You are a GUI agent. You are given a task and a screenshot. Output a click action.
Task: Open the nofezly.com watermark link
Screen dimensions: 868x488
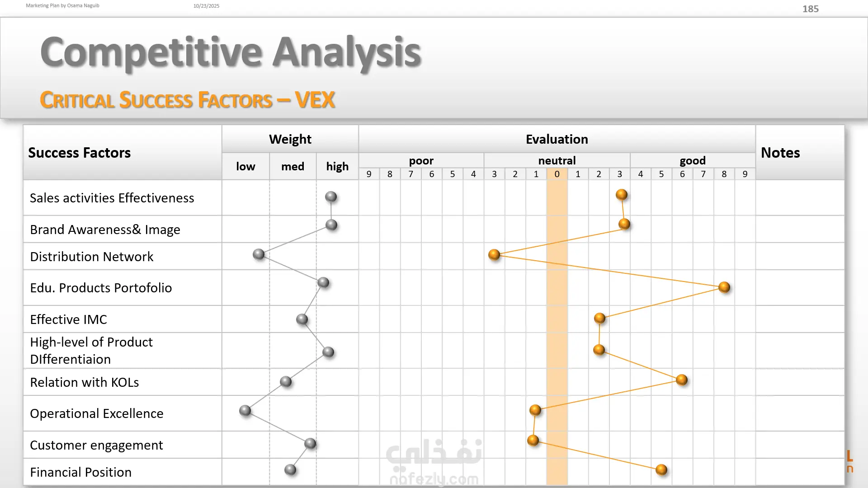(x=434, y=479)
